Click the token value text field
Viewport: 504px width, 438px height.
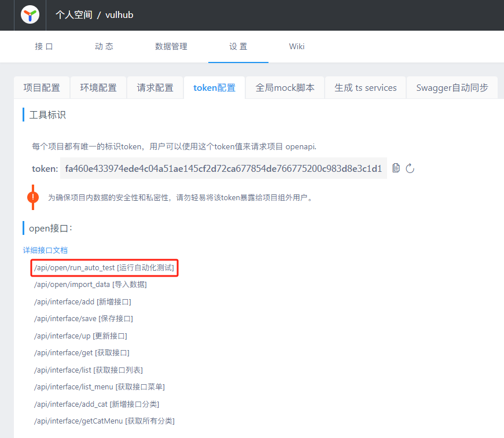tap(223, 168)
